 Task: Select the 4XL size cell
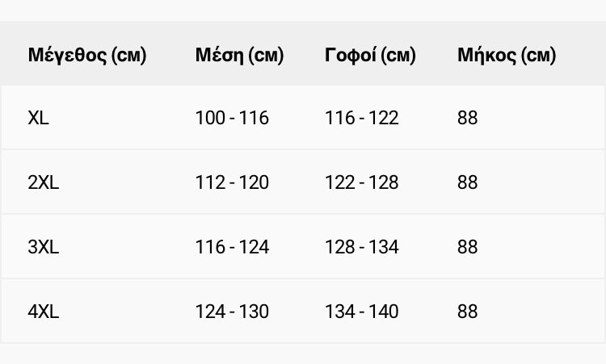click(x=44, y=311)
